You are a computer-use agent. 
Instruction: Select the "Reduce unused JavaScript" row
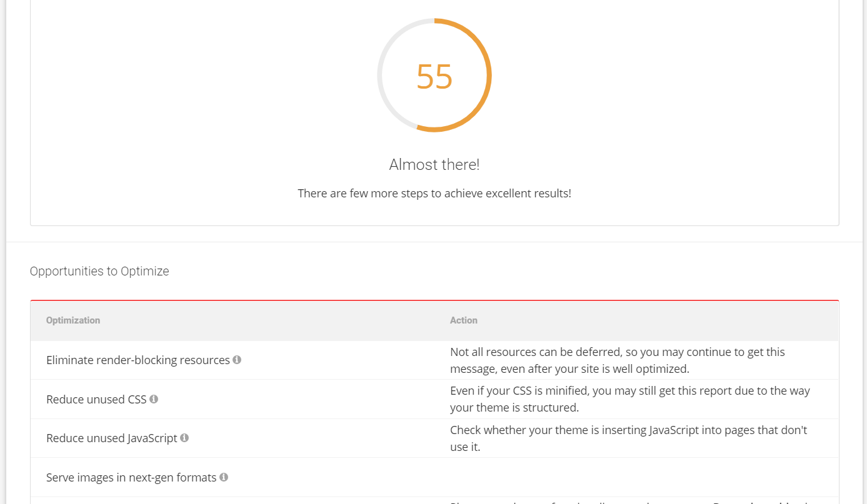(x=250, y=438)
